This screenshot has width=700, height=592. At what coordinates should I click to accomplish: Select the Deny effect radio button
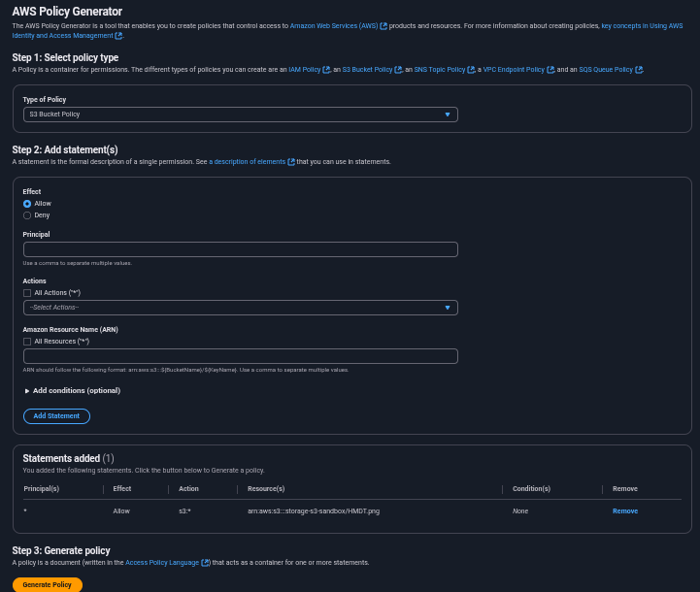27,215
